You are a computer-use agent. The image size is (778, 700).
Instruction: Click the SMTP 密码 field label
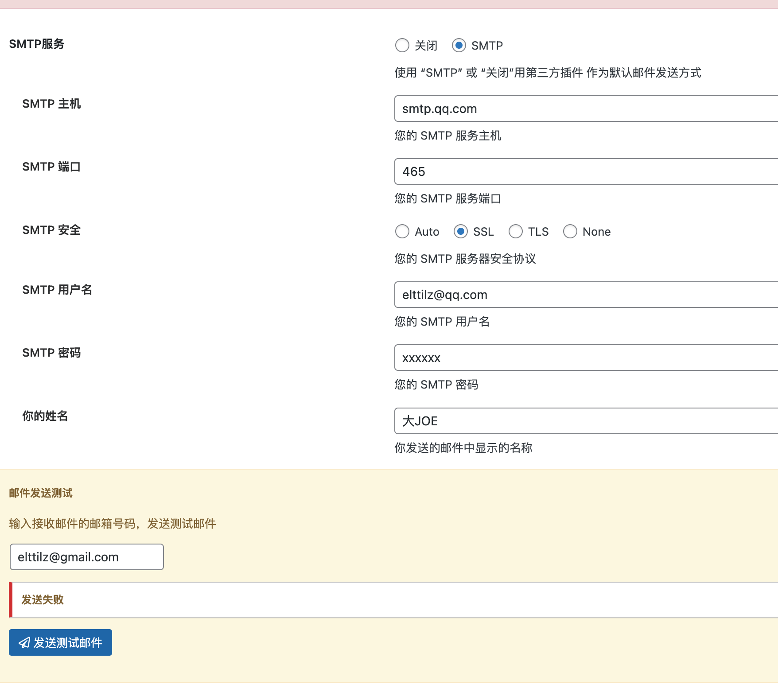(x=51, y=353)
